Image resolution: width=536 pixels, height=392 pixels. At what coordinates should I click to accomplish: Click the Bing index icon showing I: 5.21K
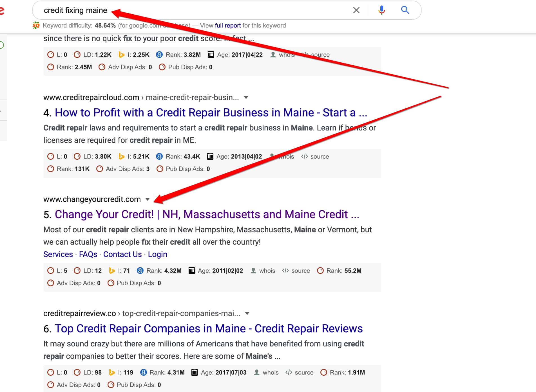click(121, 157)
